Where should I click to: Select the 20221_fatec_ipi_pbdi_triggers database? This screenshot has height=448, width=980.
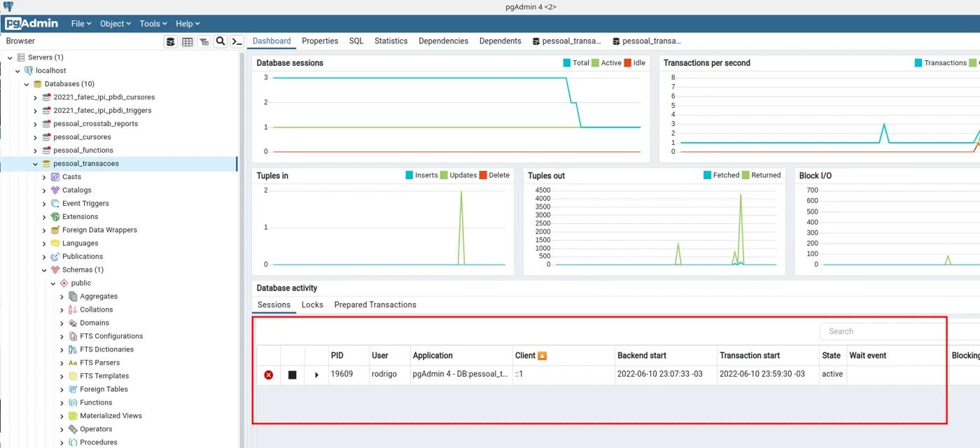[102, 111]
